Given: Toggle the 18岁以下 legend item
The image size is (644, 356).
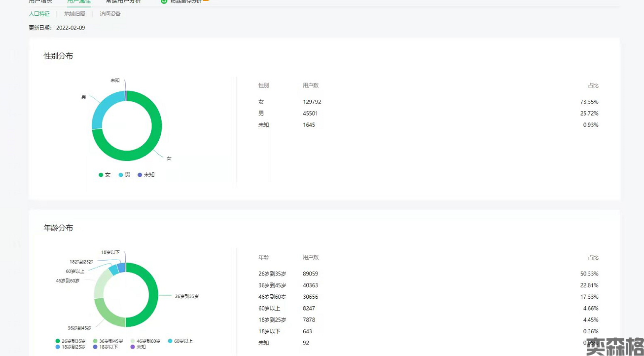Looking at the screenshot, I should [x=106, y=347].
